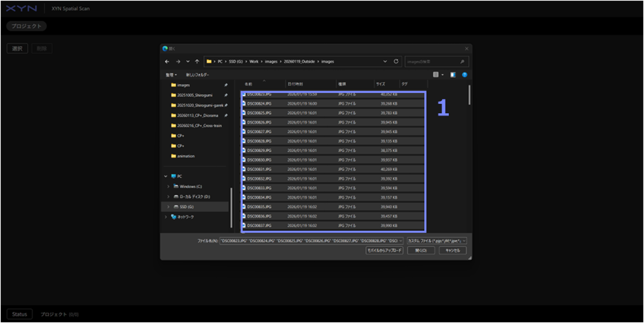Select file DSC00830.JPG in the list
This screenshot has width=644, height=323.
(259, 160)
